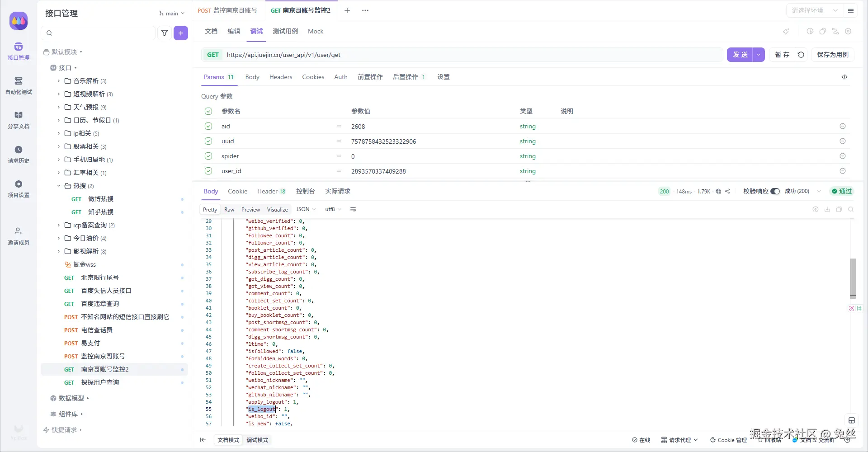
Task: Open the code generation icon next to 设置 tab
Action: coord(844,77)
